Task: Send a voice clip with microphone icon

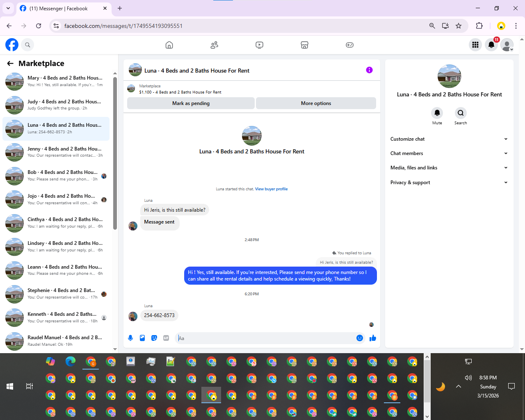Action: click(x=130, y=338)
